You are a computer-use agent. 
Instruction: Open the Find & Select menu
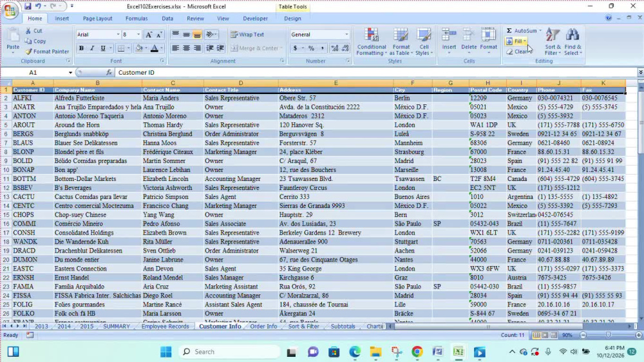[x=573, y=41]
